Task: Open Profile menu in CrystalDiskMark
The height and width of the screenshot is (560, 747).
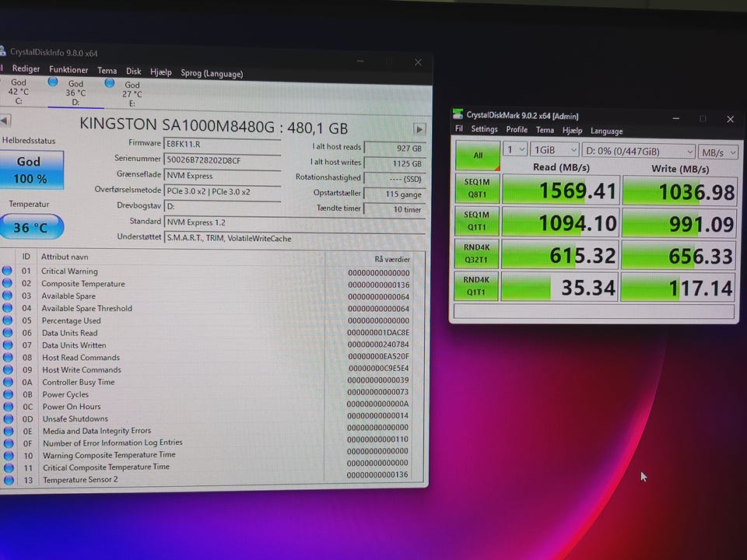Action: pos(517,130)
